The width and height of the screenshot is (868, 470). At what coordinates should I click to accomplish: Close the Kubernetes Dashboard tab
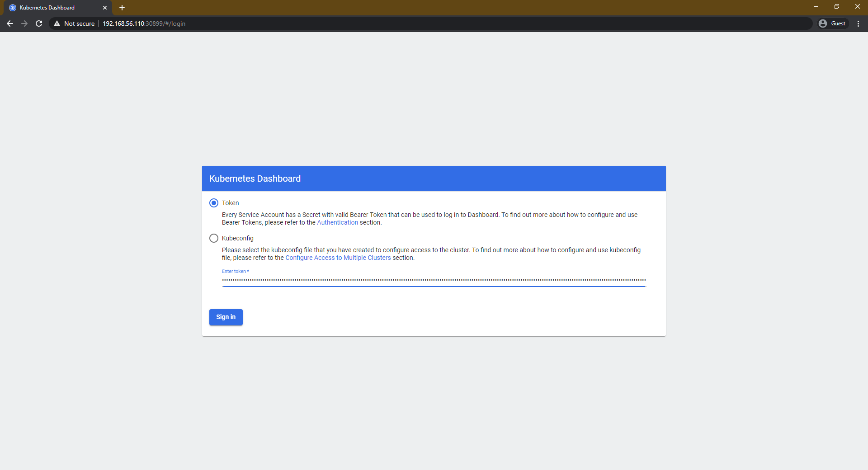[x=105, y=8]
